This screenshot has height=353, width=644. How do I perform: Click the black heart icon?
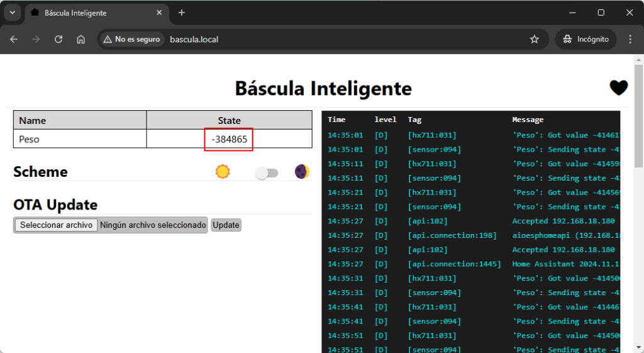coord(618,88)
